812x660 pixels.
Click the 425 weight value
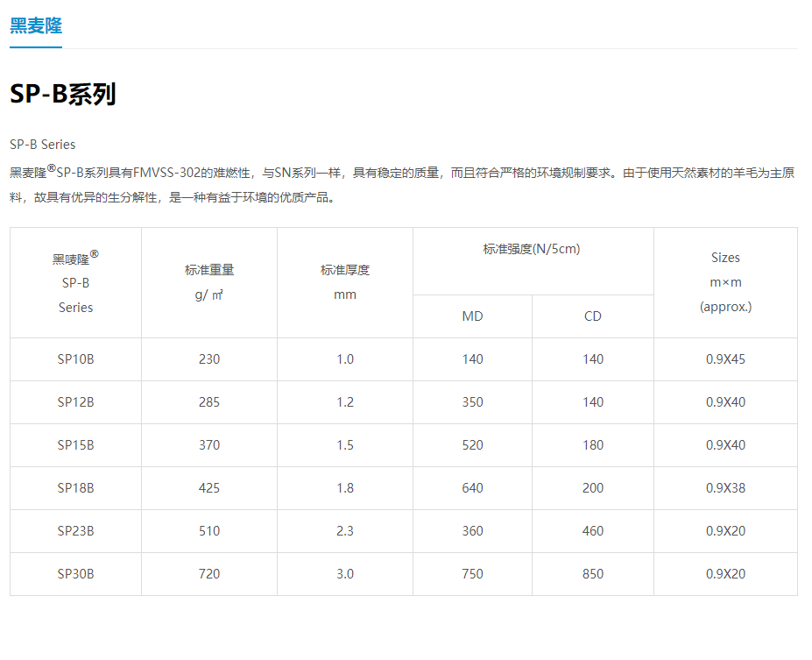tap(209, 488)
